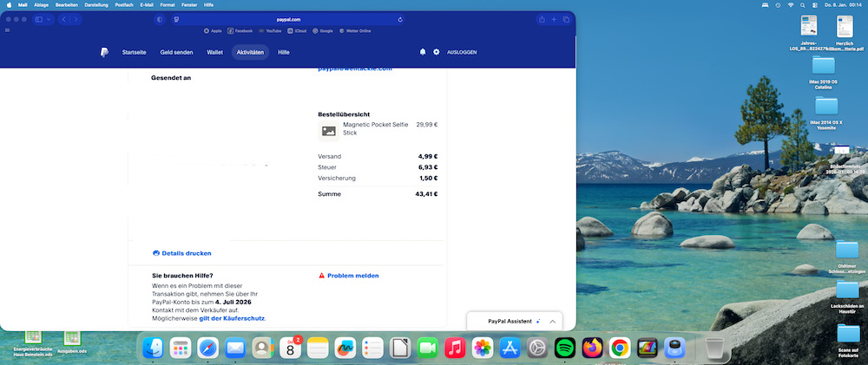Toggle the Safari sidebar button
Image resolution: width=868 pixels, height=365 pixels.
[38, 19]
